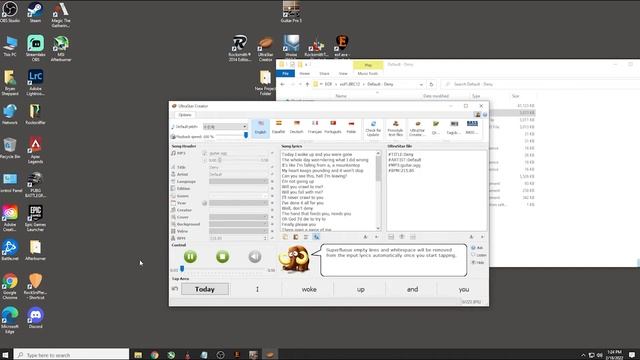640x360 pixels.
Task: Open the address bar history dropdown in Explorer
Action: (421, 84)
